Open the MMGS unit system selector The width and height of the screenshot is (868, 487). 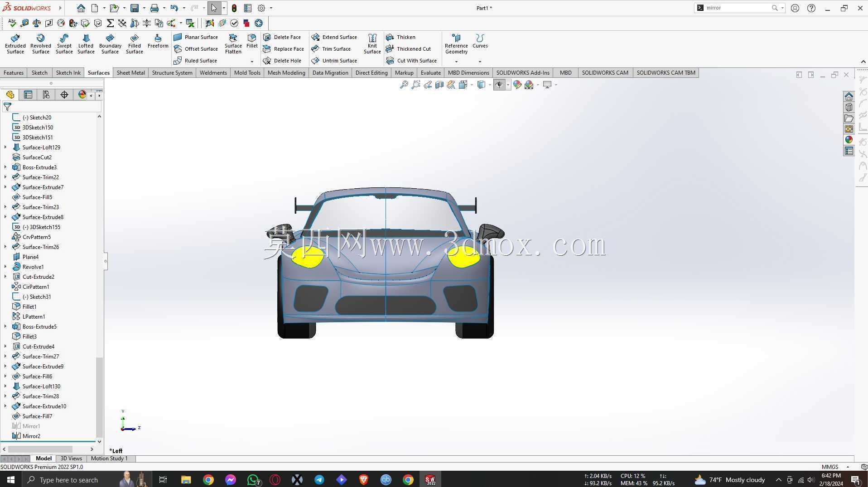[835, 467]
